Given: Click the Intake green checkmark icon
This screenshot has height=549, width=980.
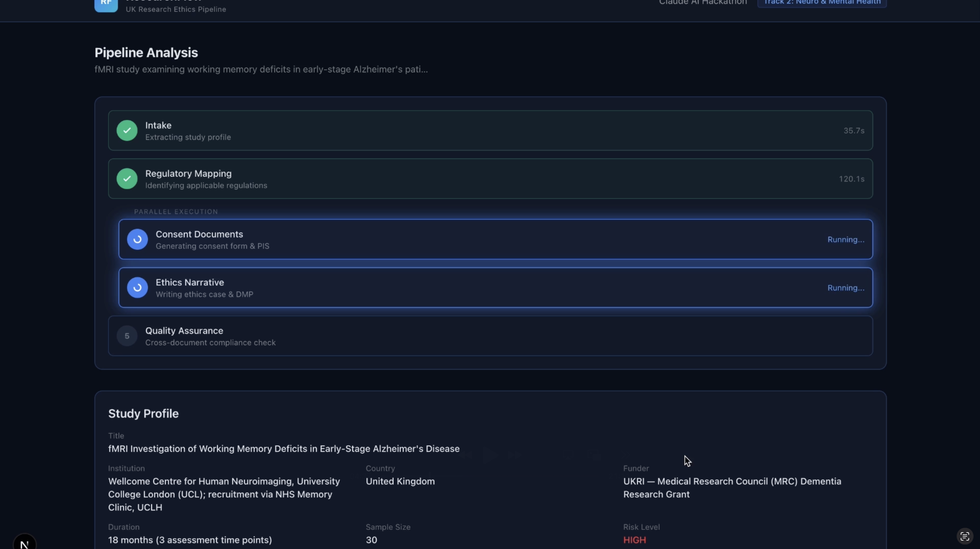Looking at the screenshot, I should point(127,131).
